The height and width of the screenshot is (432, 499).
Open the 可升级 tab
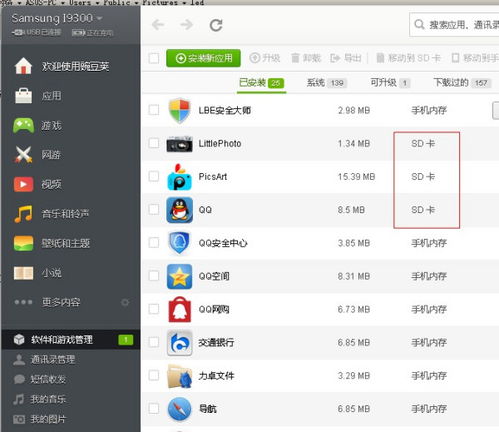390,83
